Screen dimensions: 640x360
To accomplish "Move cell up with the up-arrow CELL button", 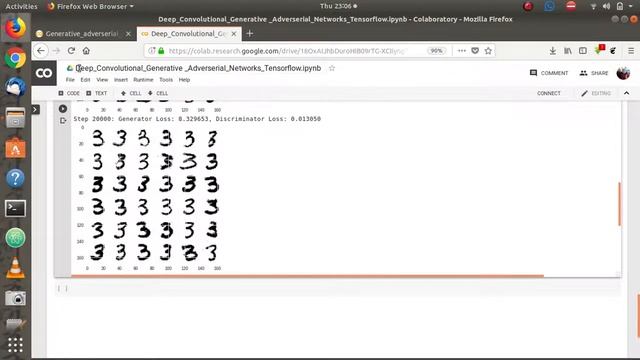I will (131, 93).
